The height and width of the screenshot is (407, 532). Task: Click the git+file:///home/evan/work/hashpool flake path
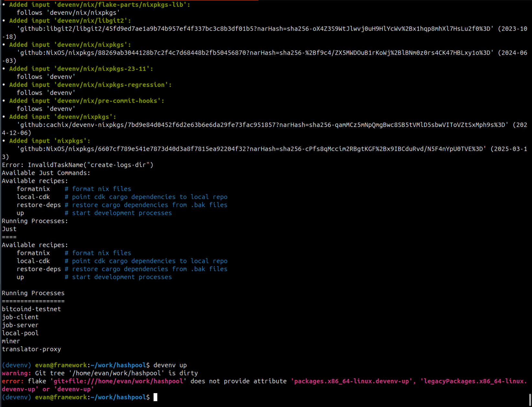118,381
